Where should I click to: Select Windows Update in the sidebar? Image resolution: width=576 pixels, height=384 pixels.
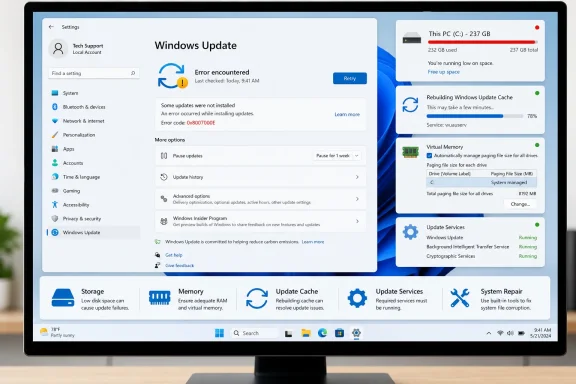tap(94, 233)
